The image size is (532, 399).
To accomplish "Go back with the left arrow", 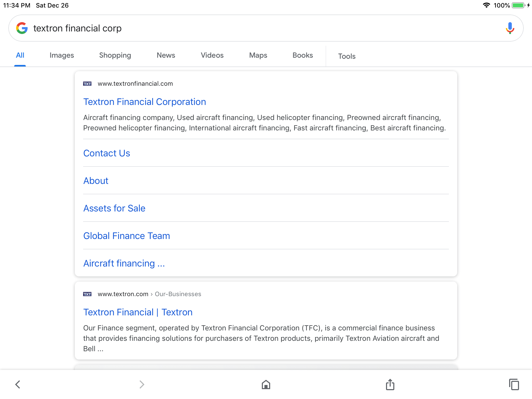I will coord(18,384).
